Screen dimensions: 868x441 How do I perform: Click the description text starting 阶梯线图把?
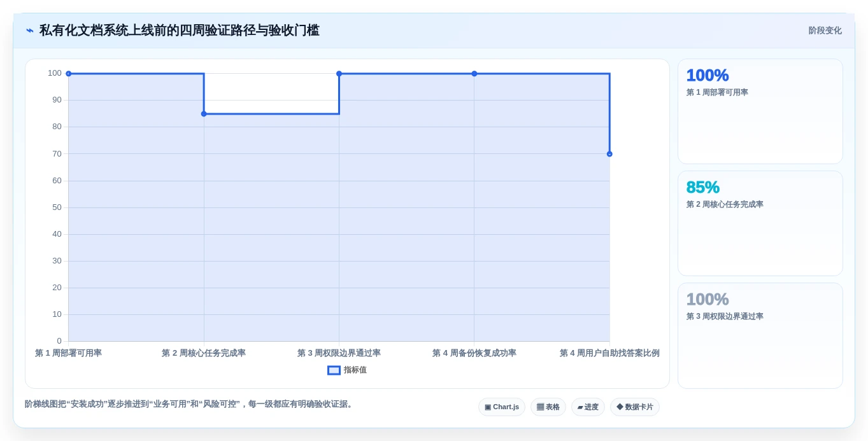[190, 404]
